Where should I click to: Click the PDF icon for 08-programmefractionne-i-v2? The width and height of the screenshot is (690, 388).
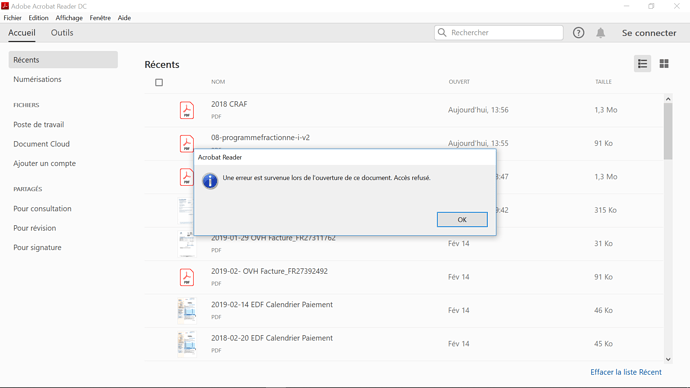(x=187, y=143)
